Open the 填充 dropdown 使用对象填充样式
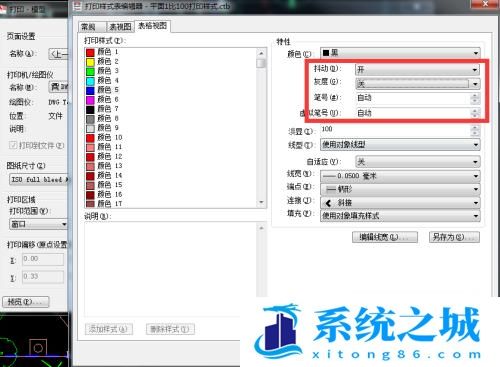Image resolution: width=500 pixels, height=367 pixels. click(x=400, y=216)
